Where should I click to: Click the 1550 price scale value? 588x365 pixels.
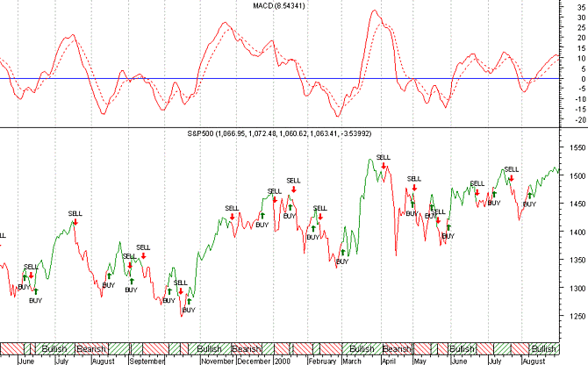(x=577, y=147)
